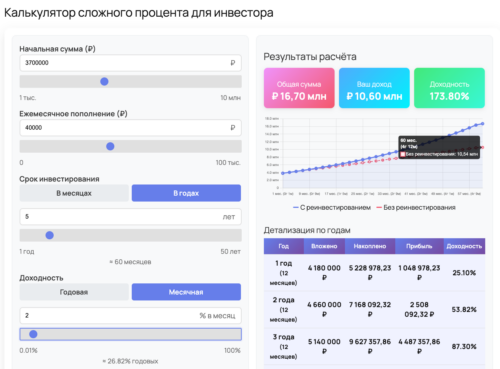Click the '50 лет' slider maximum label
Image resolution: width=500 pixels, height=369 pixels.
pos(231,252)
